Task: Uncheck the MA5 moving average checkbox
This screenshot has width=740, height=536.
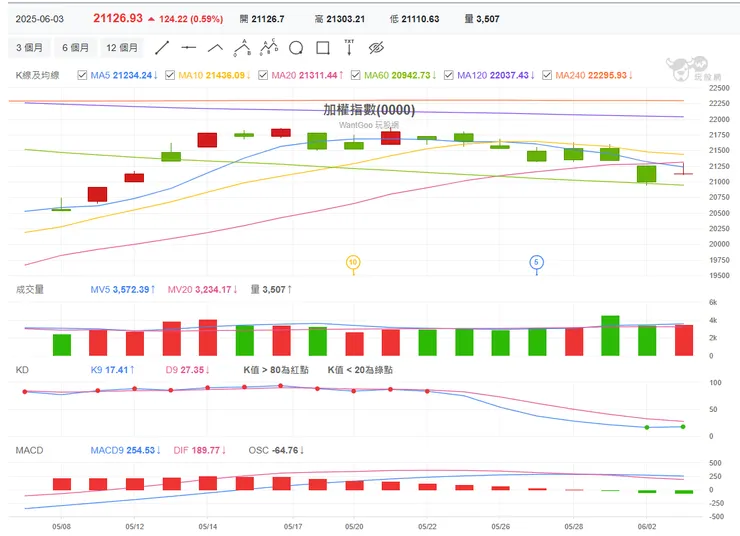Action: 82,75
